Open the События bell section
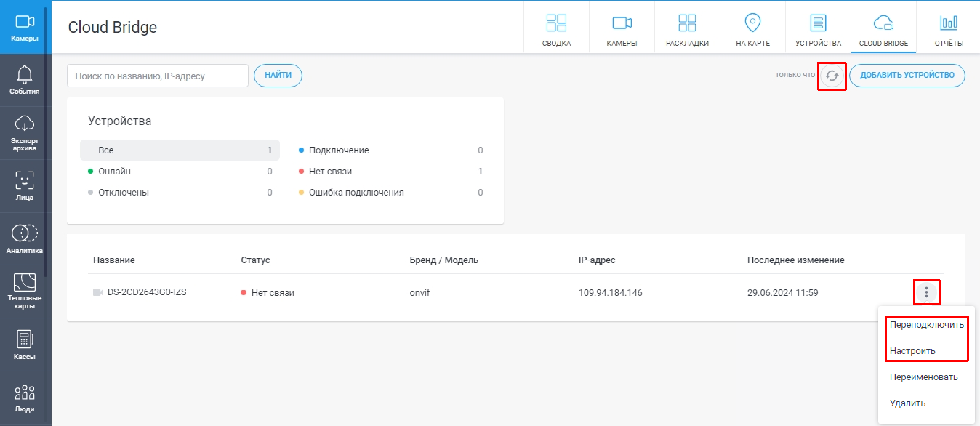The height and width of the screenshot is (426, 980). [25, 80]
